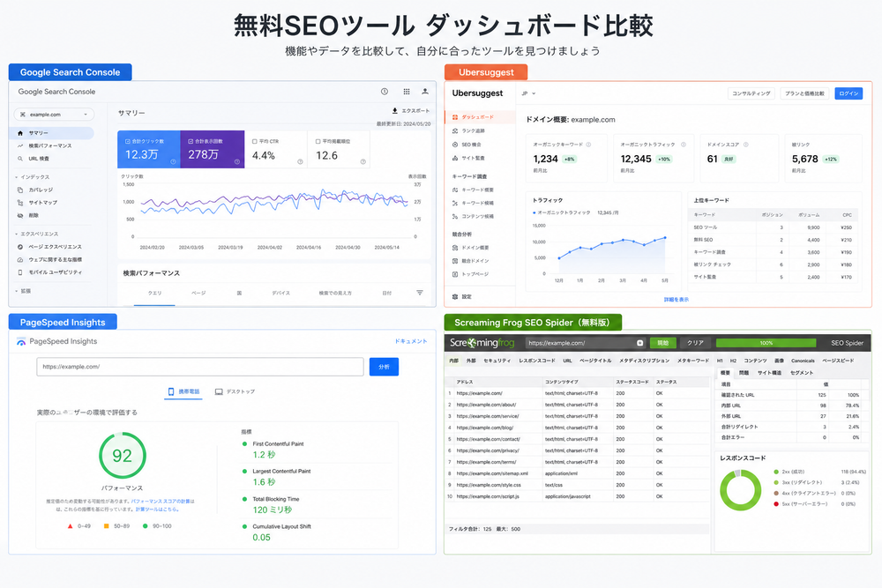Click the レスポンスコード donut chart

click(x=740, y=490)
